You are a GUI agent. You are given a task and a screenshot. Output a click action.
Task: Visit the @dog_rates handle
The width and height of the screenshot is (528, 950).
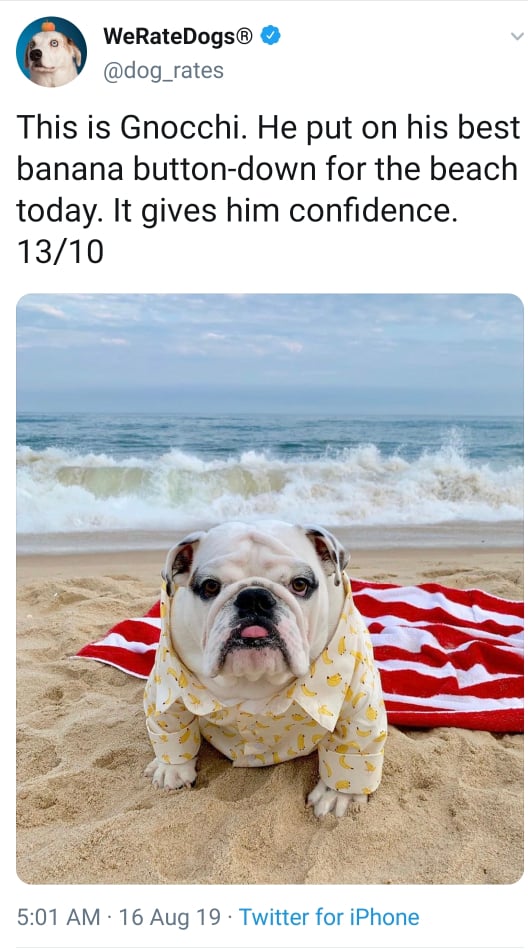coord(164,71)
